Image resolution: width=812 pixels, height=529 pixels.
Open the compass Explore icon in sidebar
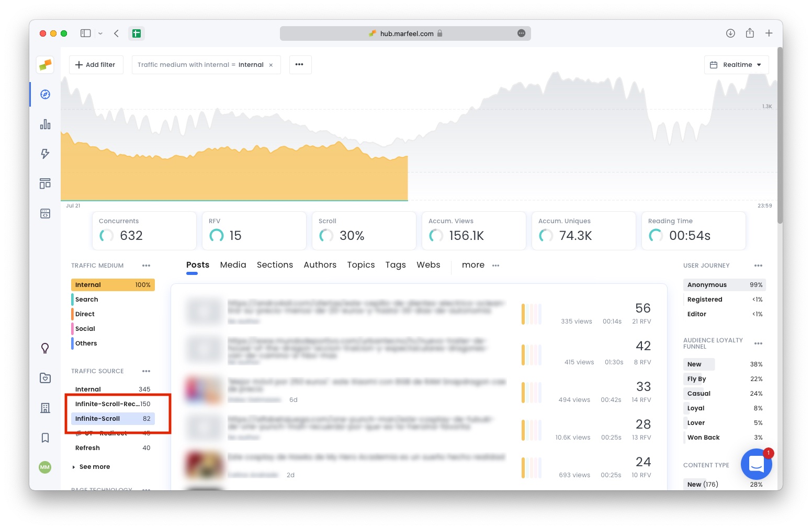point(45,95)
